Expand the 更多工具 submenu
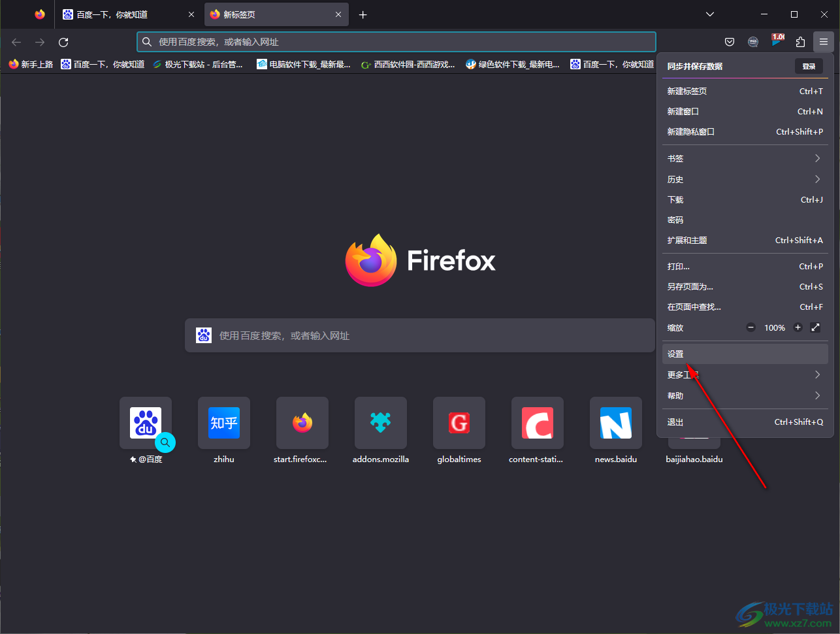The height and width of the screenshot is (634, 840). tap(745, 375)
